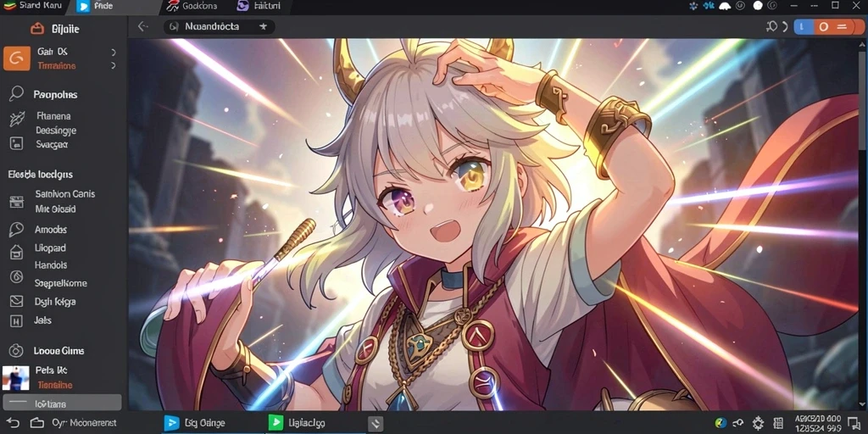The height and width of the screenshot is (434, 868).
Task: Click the lines segment of the orange pill
Action: 843,26
